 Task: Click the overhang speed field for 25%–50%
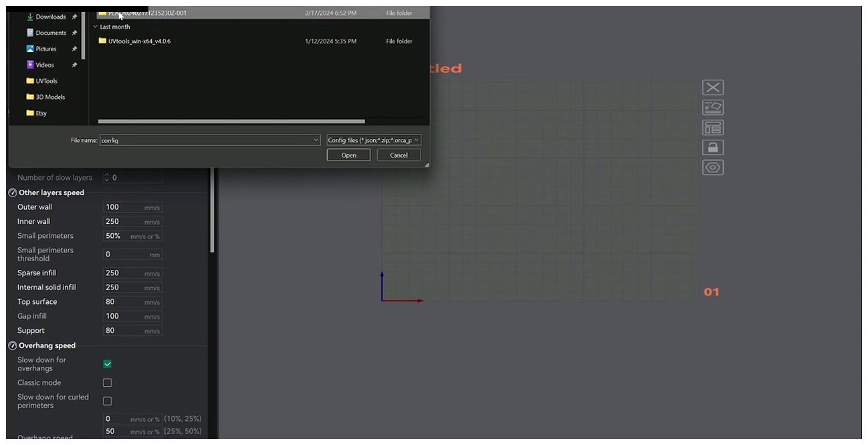[x=132, y=432]
